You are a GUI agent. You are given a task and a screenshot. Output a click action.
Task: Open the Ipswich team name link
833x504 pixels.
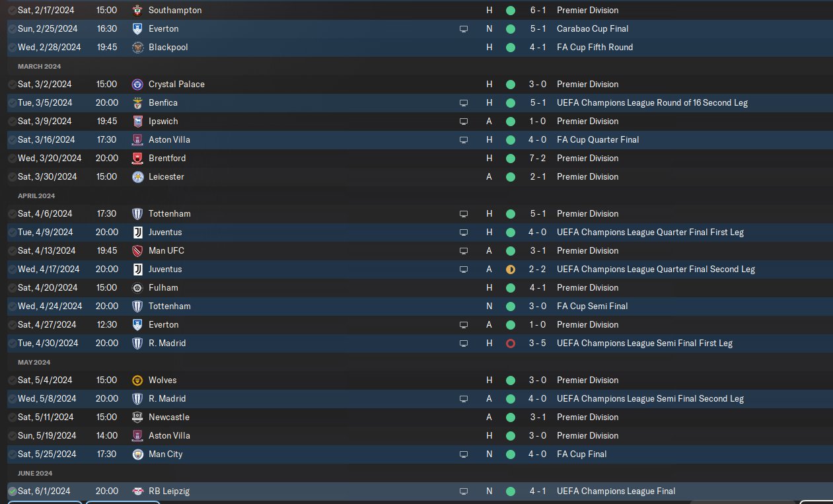[163, 122]
